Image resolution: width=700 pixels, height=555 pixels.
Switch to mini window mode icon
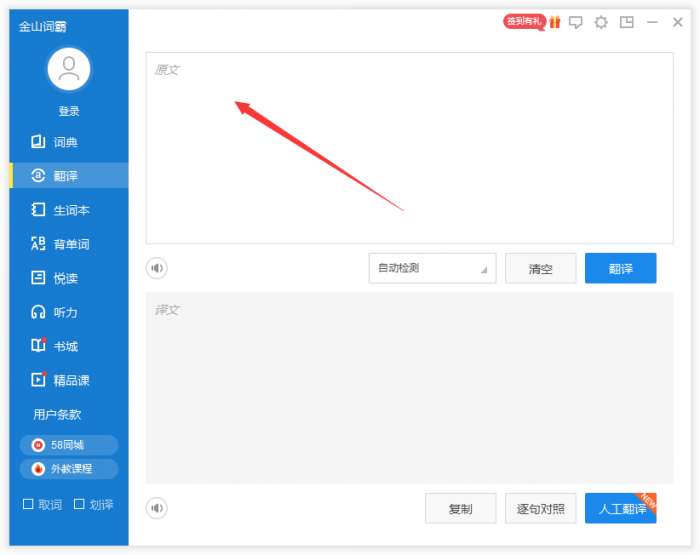(627, 22)
